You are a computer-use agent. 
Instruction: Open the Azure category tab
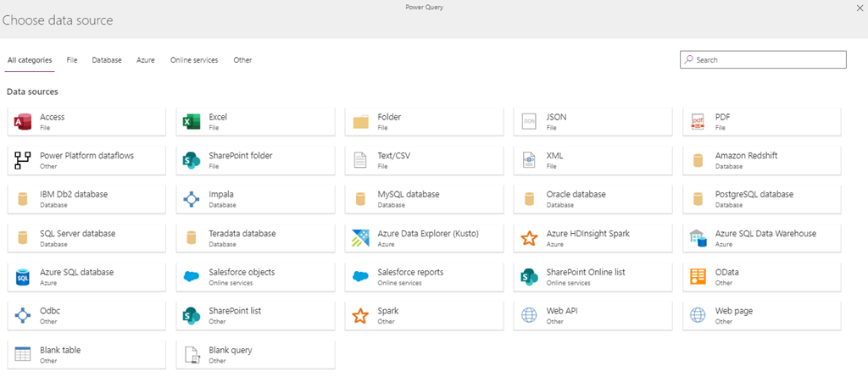click(146, 60)
